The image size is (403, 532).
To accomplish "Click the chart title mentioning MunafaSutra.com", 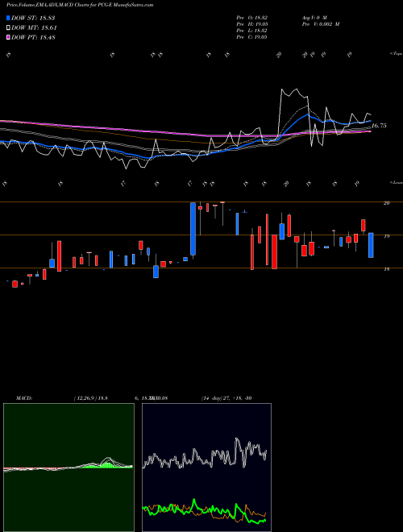I will [x=80, y=5].
